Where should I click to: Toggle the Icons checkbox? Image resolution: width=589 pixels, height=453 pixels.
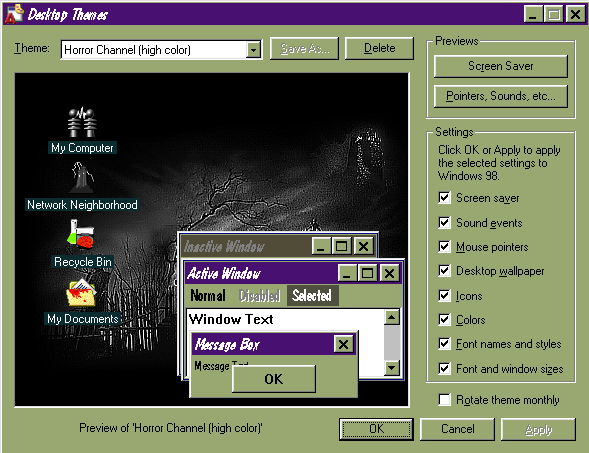coord(444,295)
